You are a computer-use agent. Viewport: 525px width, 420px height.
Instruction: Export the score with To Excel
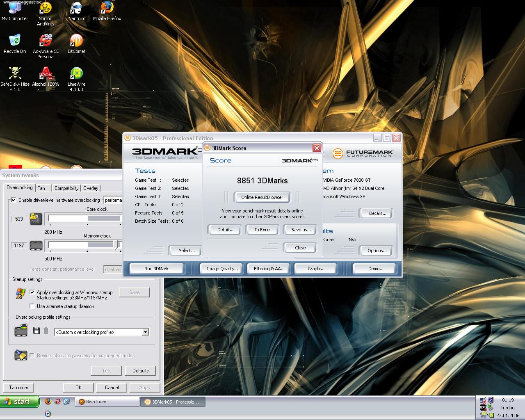point(262,230)
